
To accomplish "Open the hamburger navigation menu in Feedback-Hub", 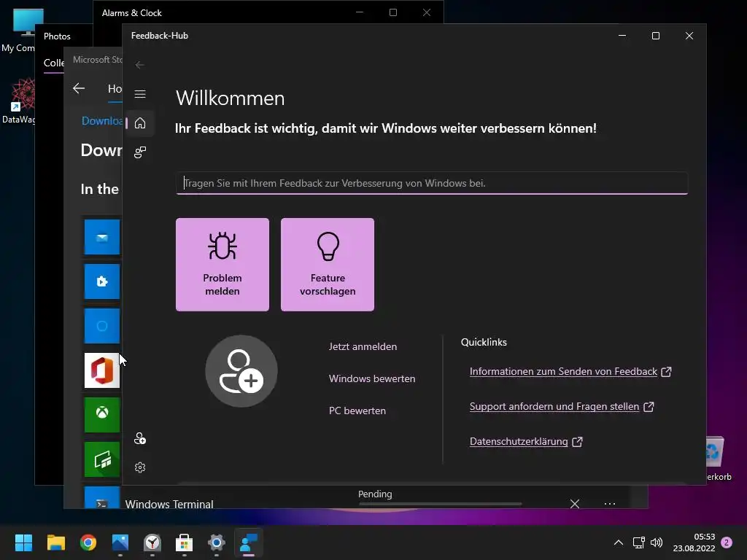I will (139, 94).
